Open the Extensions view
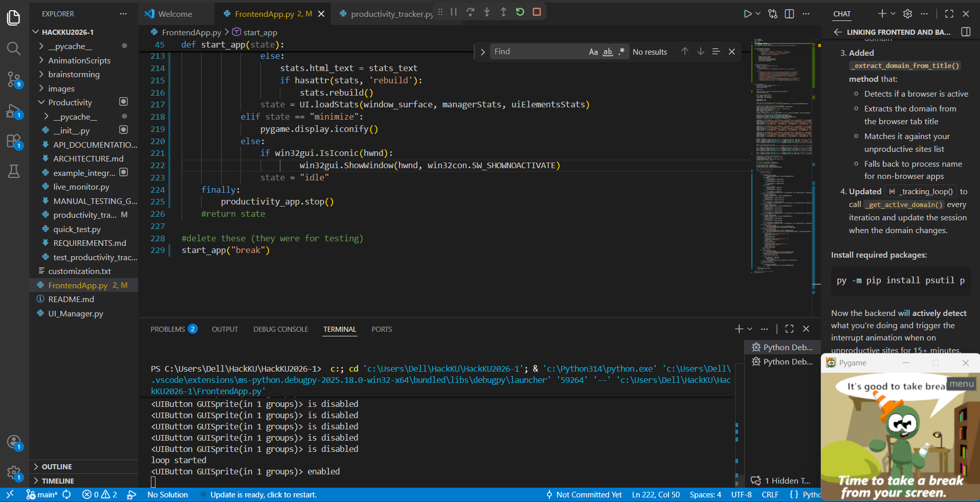 (x=14, y=141)
